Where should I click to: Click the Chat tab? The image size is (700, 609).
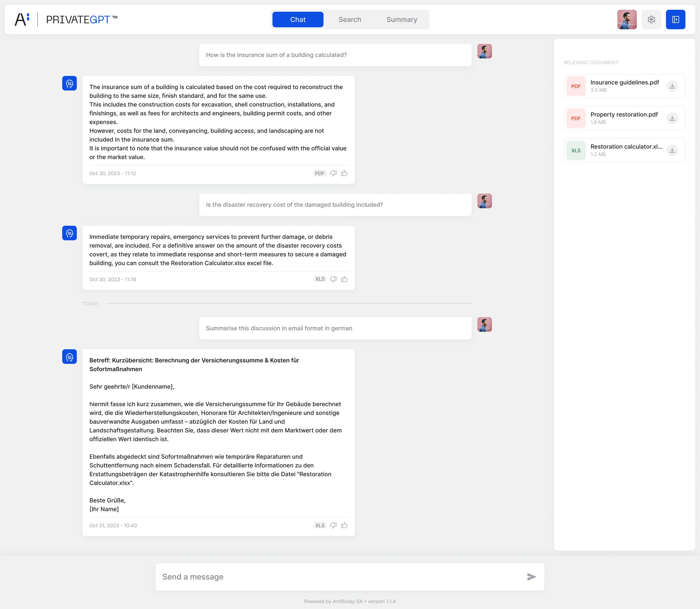[x=298, y=19]
